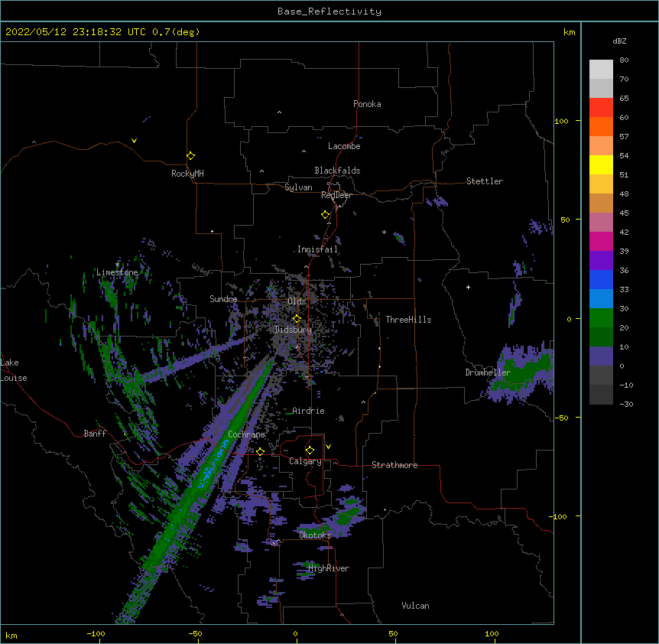Click the yellow marker between Olds and Didsbury
659x644 pixels.
[x=297, y=318]
